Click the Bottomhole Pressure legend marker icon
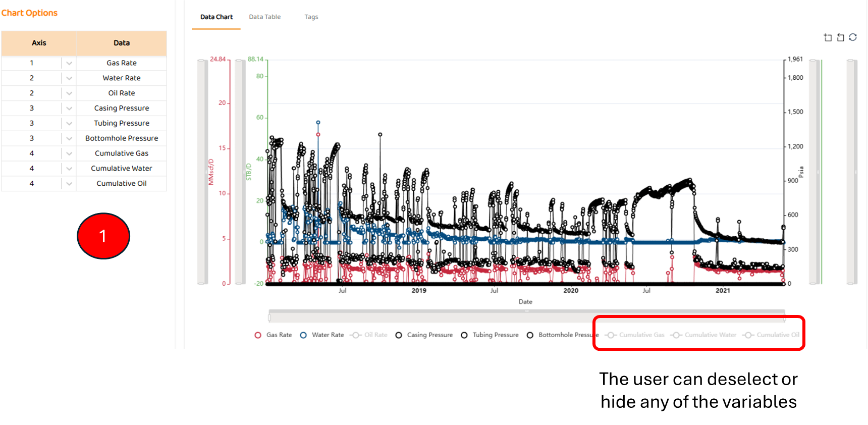 530,335
